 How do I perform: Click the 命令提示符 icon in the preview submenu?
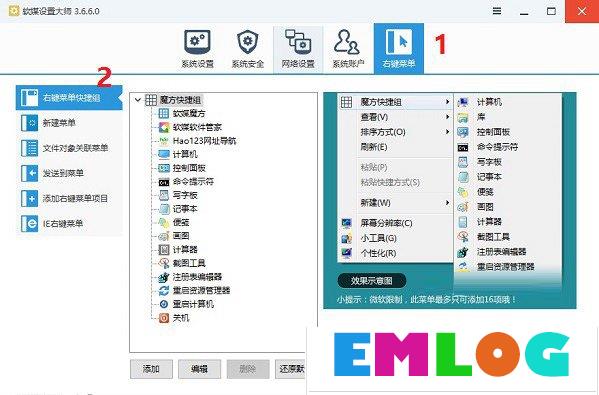[463, 147]
